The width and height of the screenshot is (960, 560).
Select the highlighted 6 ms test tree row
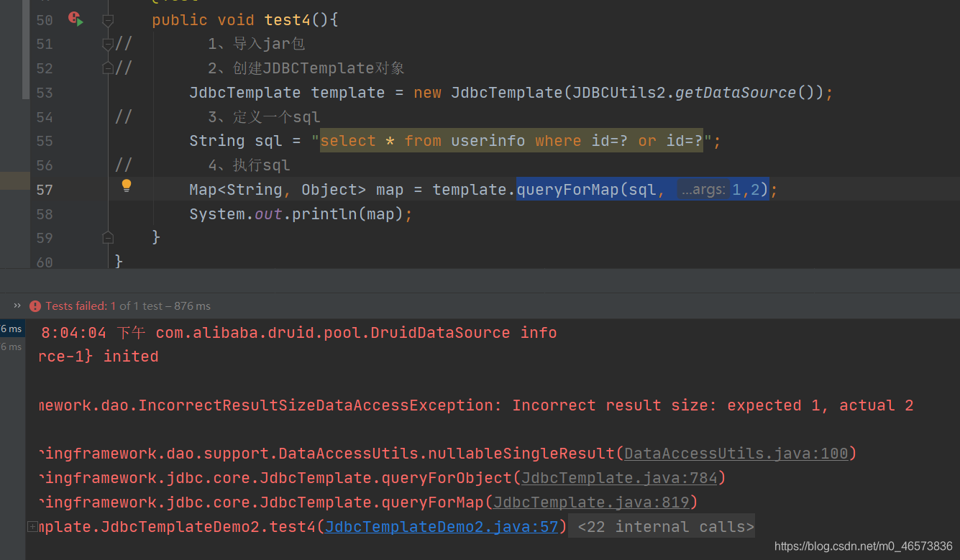[12, 329]
